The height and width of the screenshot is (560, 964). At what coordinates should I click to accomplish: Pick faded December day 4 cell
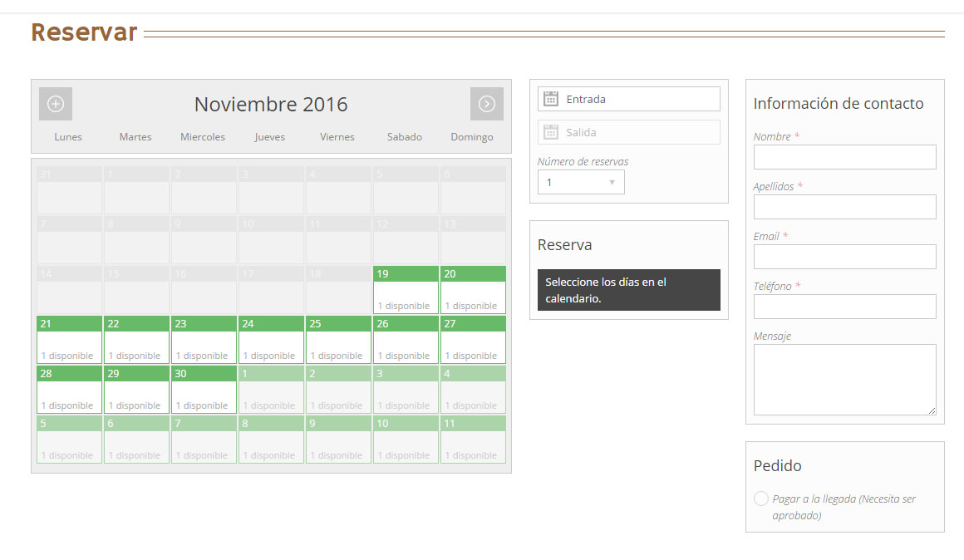474,390
